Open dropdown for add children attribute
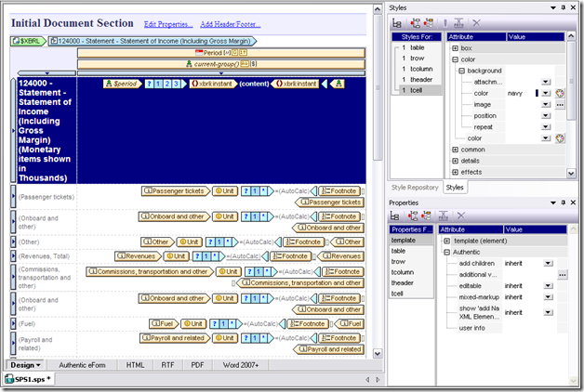584x392 pixels. coord(549,263)
